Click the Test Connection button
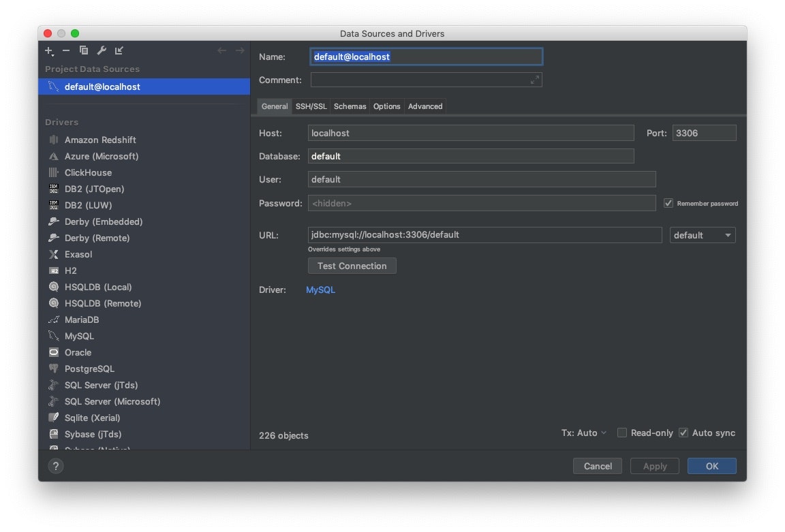Image resolution: width=785 pixels, height=532 pixels. point(352,266)
